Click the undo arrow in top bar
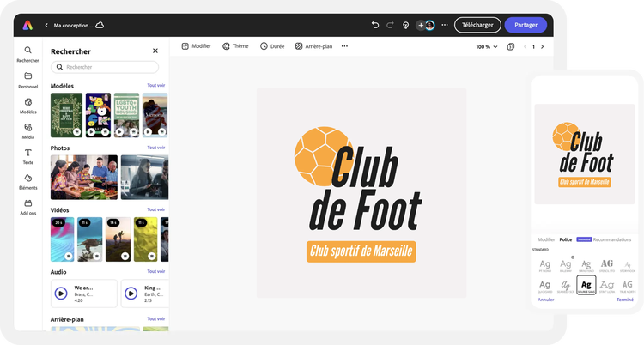Screen dimensions: 644x345 (x=375, y=25)
